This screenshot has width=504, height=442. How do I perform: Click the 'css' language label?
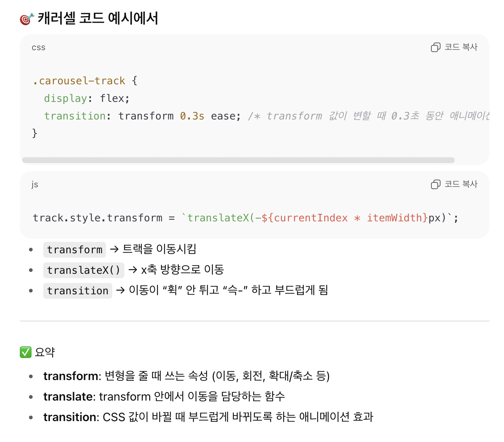click(x=39, y=48)
